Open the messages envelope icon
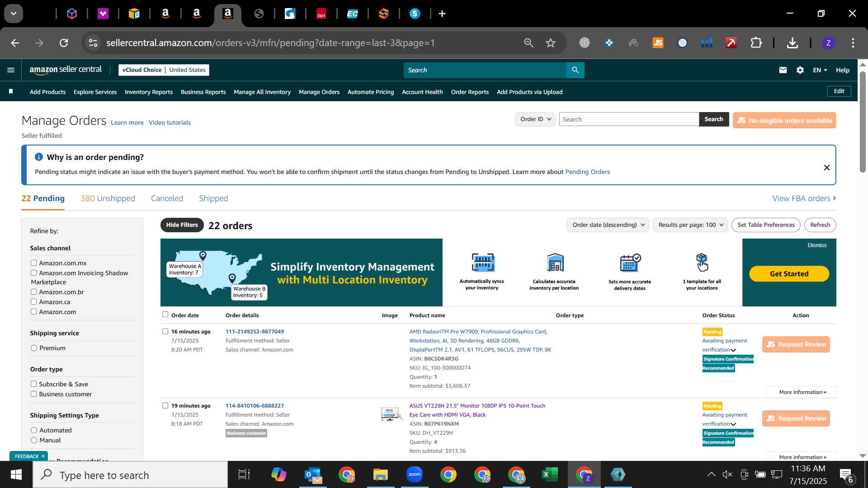This screenshot has width=868, height=488. pyautogui.click(x=783, y=70)
